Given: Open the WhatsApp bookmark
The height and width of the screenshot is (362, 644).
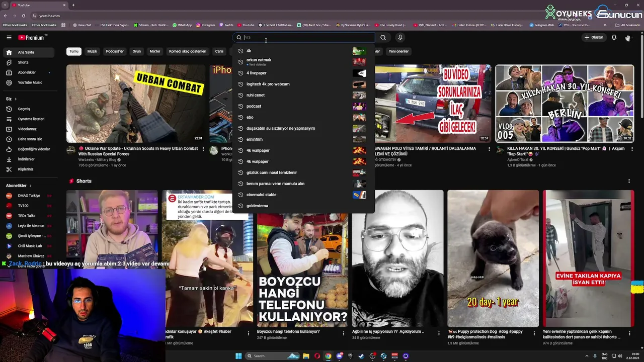Looking at the screenshot, I should tap(182, 25).
